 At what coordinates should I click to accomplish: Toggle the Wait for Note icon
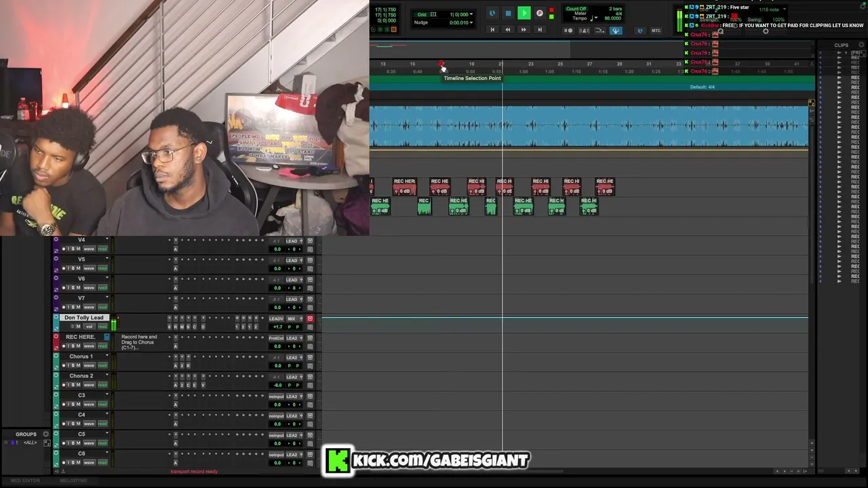pyautogui.click(x=569, y=30)
